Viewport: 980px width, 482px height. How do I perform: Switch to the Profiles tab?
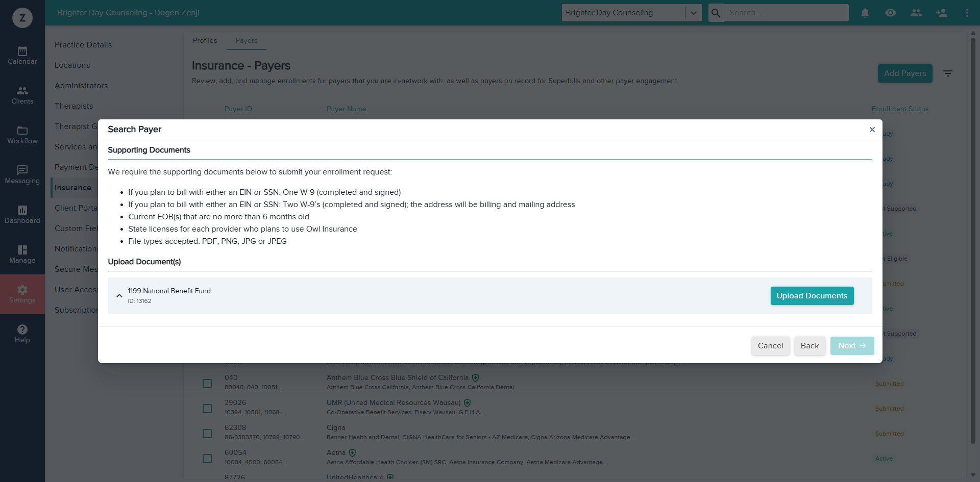(x=205, y=40)
